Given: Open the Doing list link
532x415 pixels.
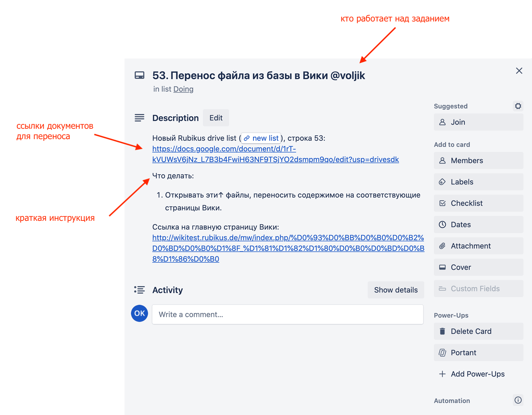Looking at the screenshot, I should (x=183, y=89).
